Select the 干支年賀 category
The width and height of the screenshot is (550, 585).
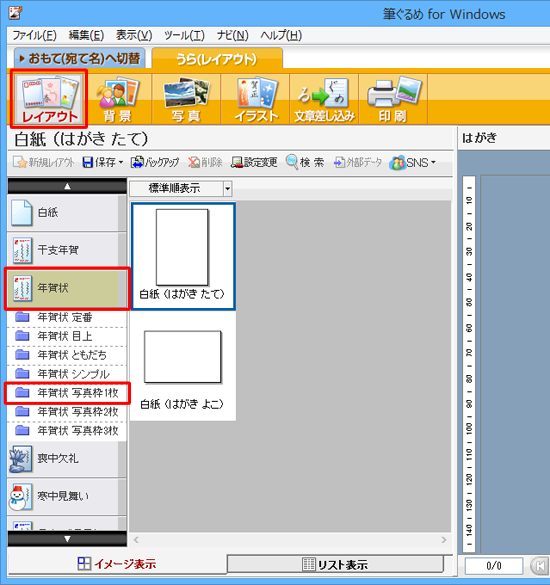(66, 250)
